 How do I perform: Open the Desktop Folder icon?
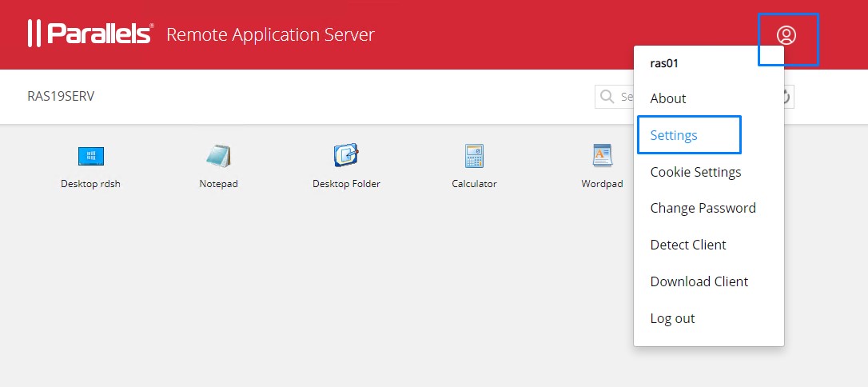click(345, 157)
